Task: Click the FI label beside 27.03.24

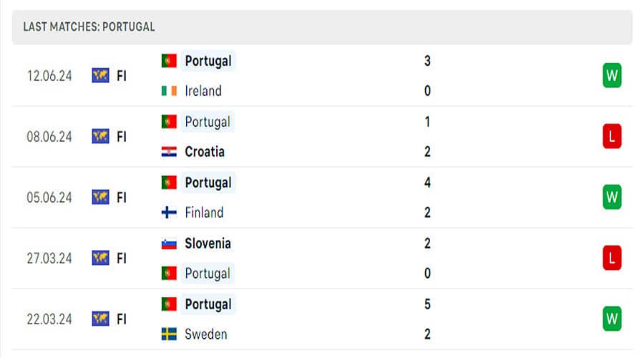Action: [x=122, y=258]
